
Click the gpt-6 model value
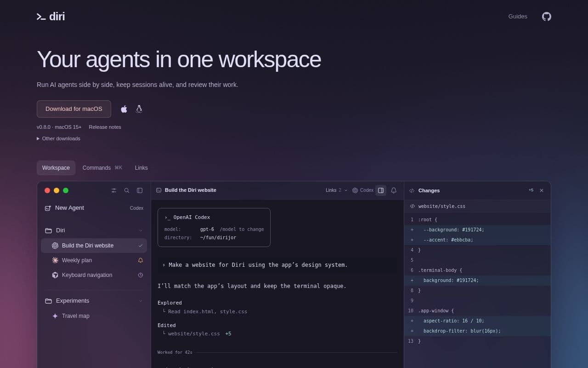click(x=207, y=229)
